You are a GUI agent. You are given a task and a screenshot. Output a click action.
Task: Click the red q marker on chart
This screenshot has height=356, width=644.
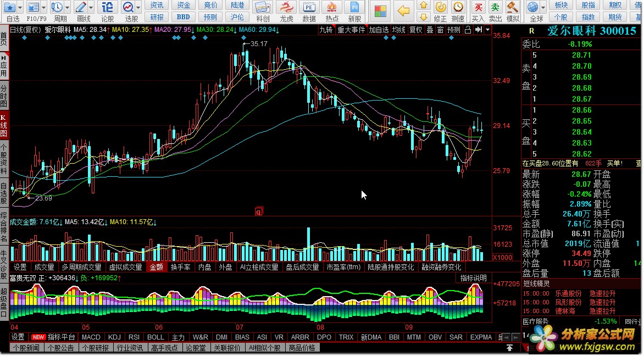258,212
